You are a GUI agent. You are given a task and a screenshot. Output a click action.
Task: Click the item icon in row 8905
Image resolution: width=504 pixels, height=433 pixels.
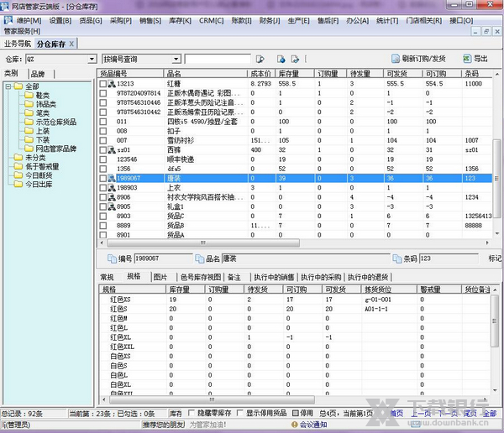click(112, 206)
